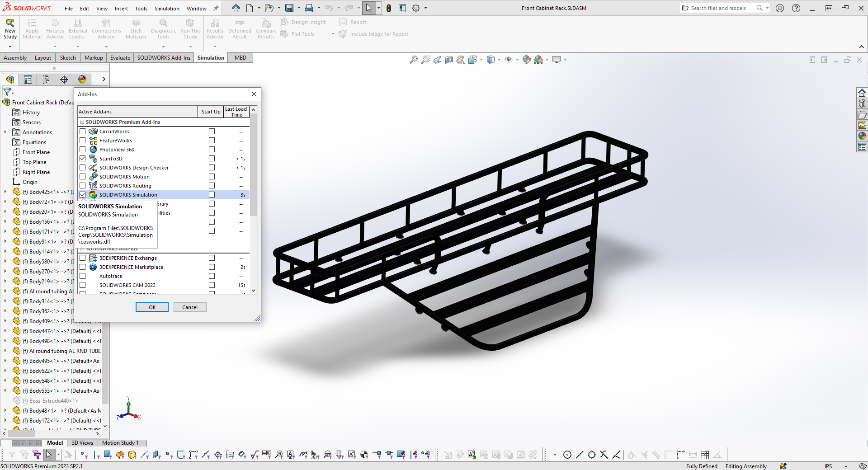Select Zoom to Fit in heads-up toolbar

pyautogui.click(x=414, y=59)
